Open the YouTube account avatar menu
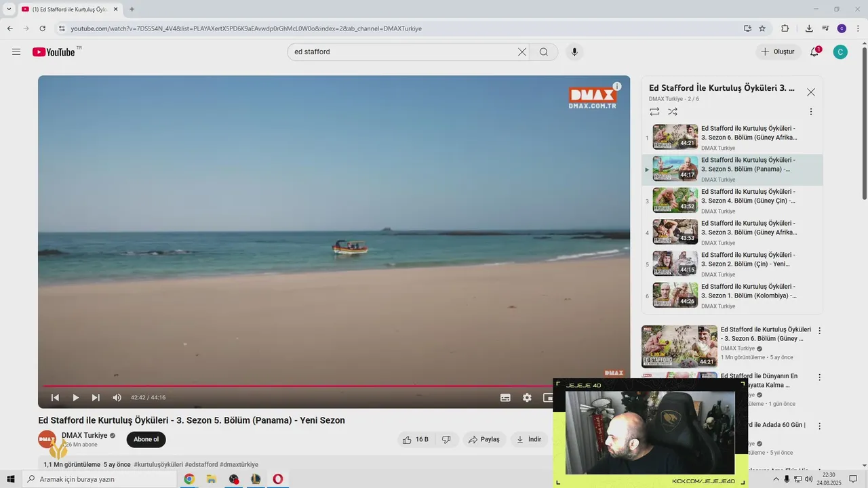Image resolution: width=868 pixels, height=488 pixels. click(840, 52)
